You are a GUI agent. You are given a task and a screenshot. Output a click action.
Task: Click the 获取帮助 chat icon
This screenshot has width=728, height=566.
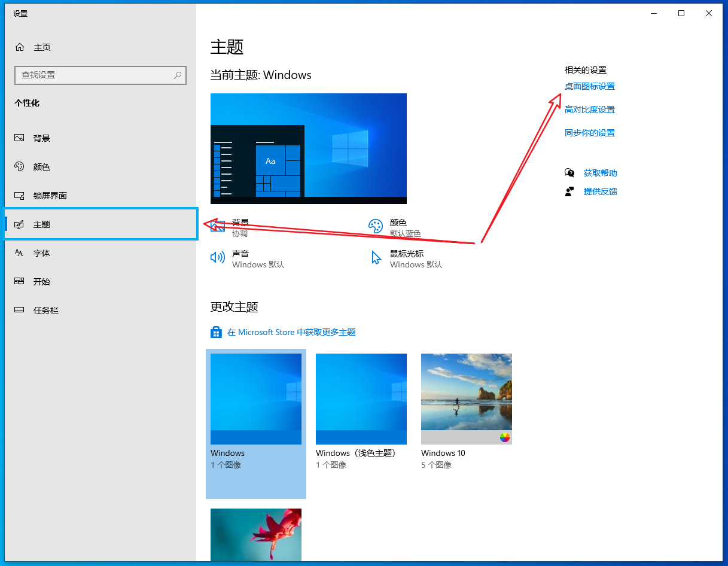pyautogui.click(x=569, y=173)
